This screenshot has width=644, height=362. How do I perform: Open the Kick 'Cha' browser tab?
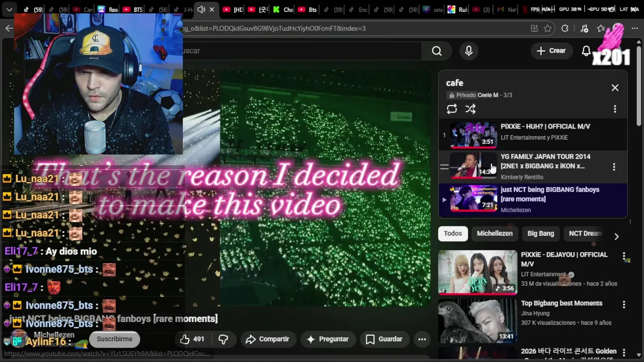coord(283,10)
